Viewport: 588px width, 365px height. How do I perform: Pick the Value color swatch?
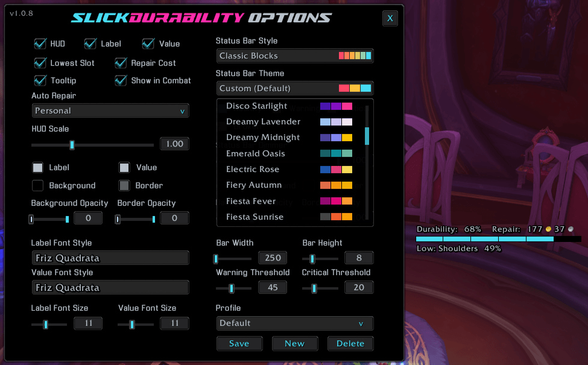124,167
